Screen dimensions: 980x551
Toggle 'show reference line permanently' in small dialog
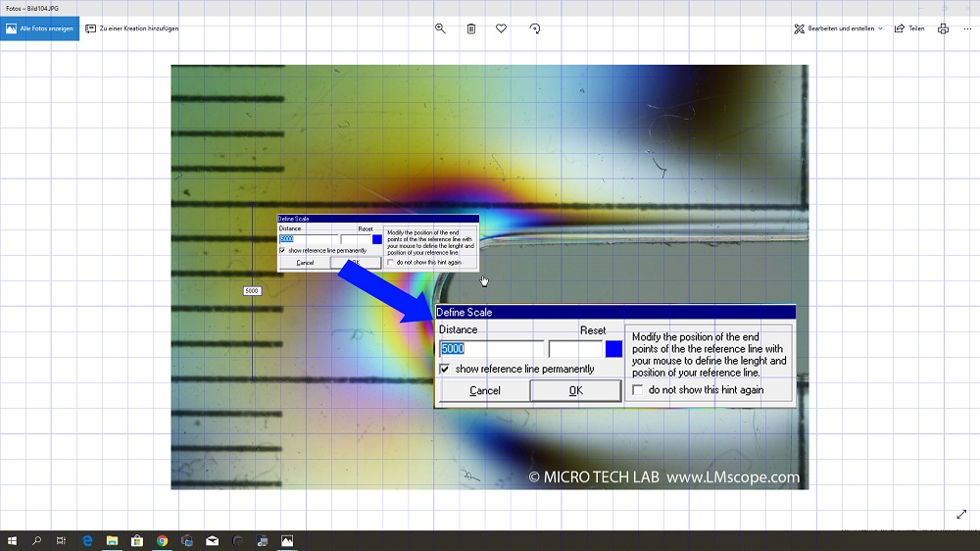(282, 250)
